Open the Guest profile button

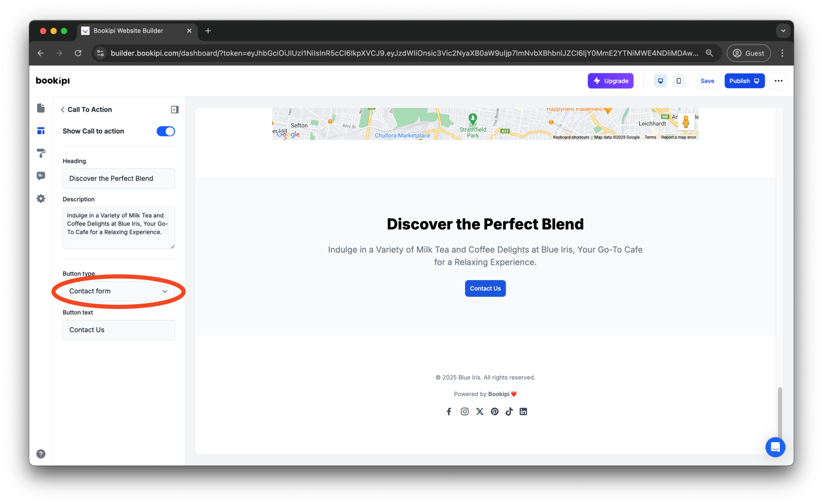749,53
